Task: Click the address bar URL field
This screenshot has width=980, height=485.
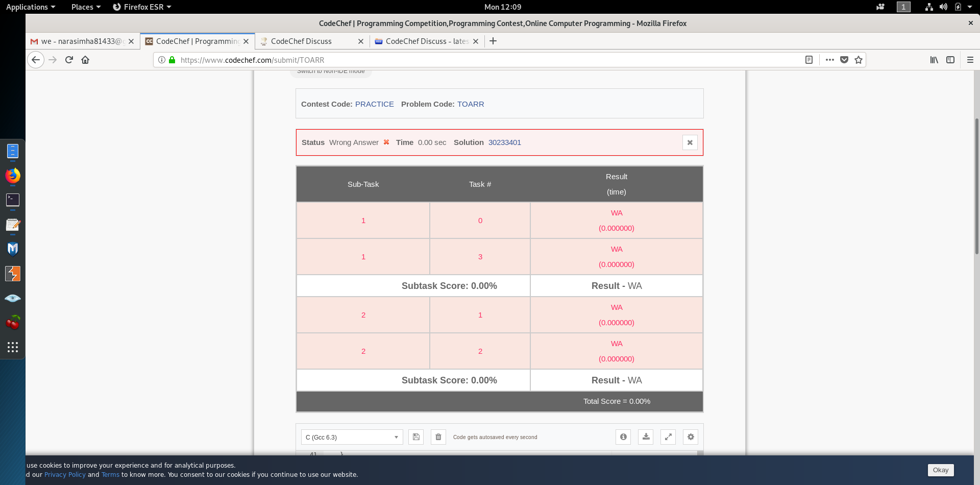Action: pos(490,60)
